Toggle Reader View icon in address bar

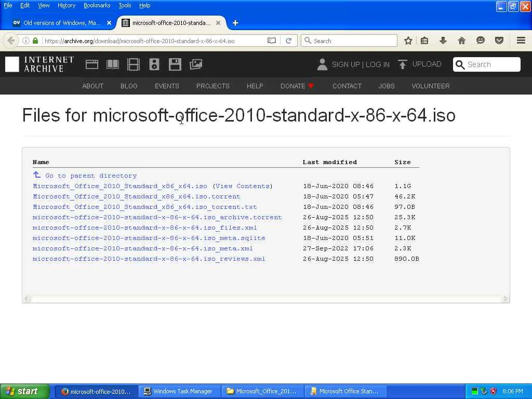[x=271, y=41]
